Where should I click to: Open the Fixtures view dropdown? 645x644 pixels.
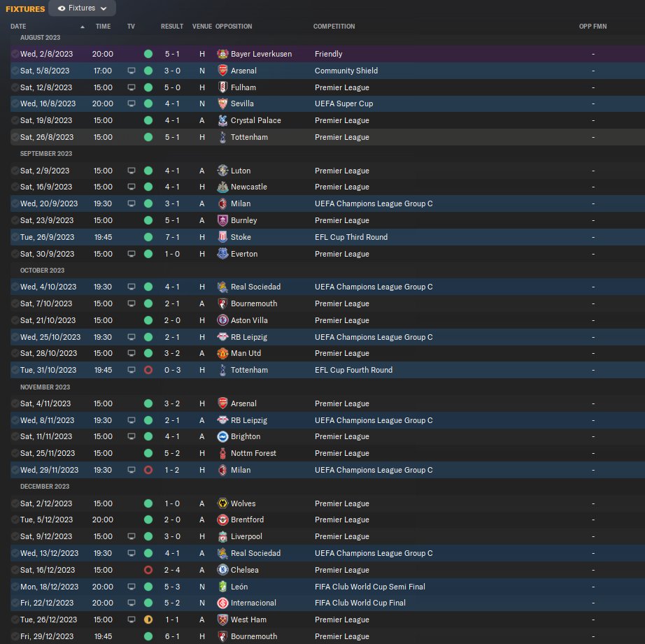[x=82, y=8]
